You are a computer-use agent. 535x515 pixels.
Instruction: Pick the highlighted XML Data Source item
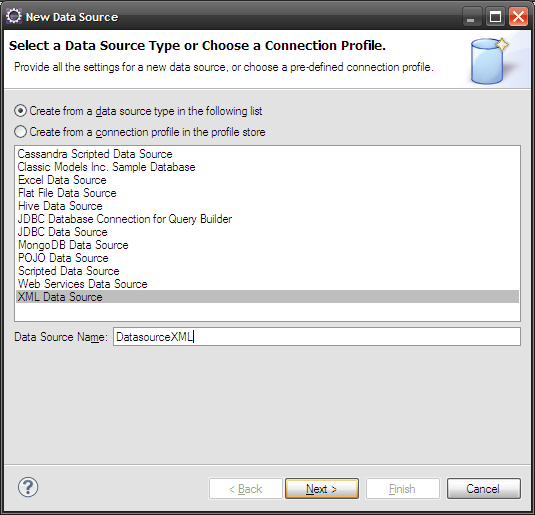coord(268,297)
